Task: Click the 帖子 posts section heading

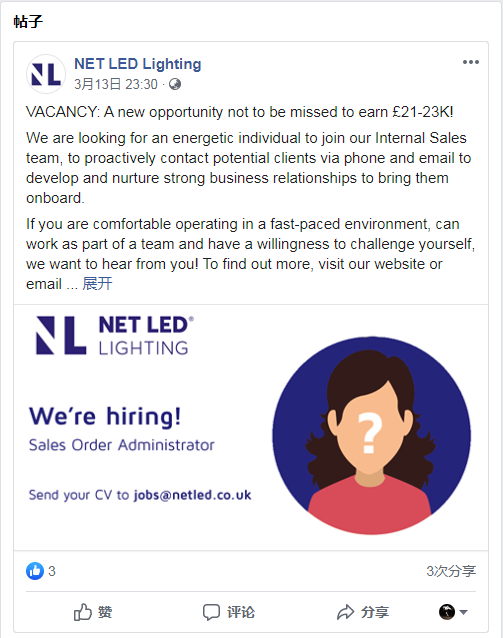Action: [x=28, y=21]
